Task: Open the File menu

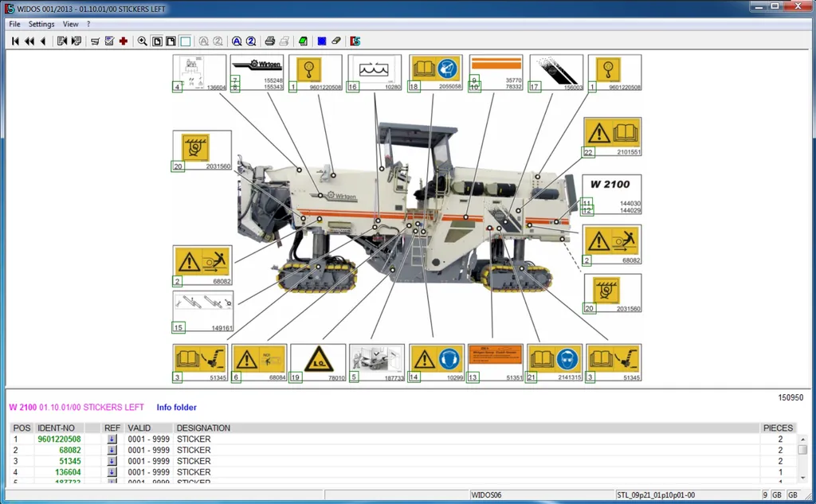Action: click(x=14, y=24)
